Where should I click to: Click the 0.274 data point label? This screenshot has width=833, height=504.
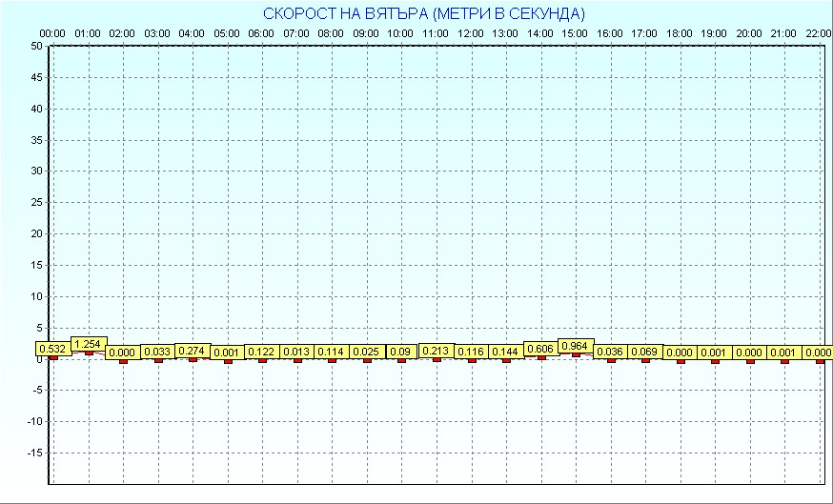pyautogui.click(x=193, y=352)
